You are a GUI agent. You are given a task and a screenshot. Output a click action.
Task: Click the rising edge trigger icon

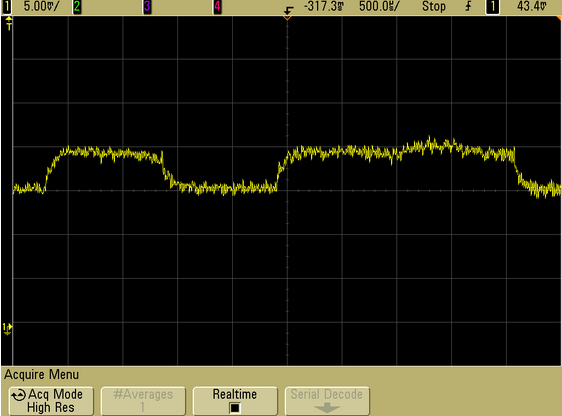pos(468,6)
